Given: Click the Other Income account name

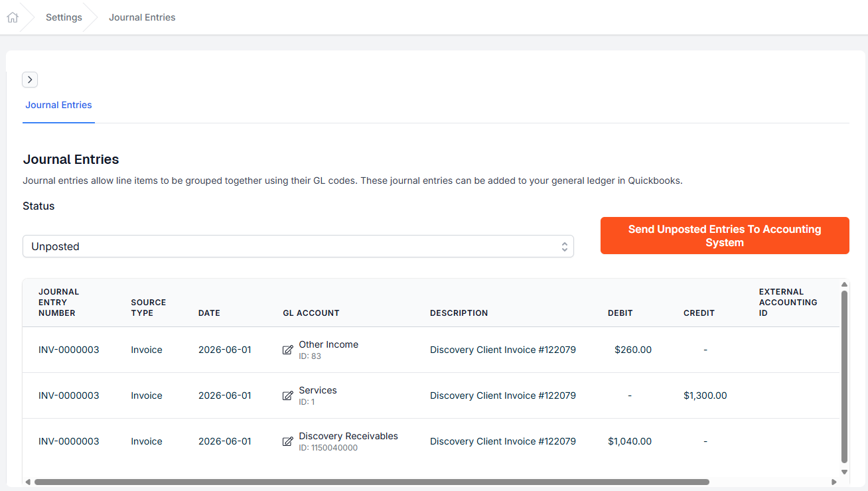Looking at the screenshot, I should tap(328, 344).
